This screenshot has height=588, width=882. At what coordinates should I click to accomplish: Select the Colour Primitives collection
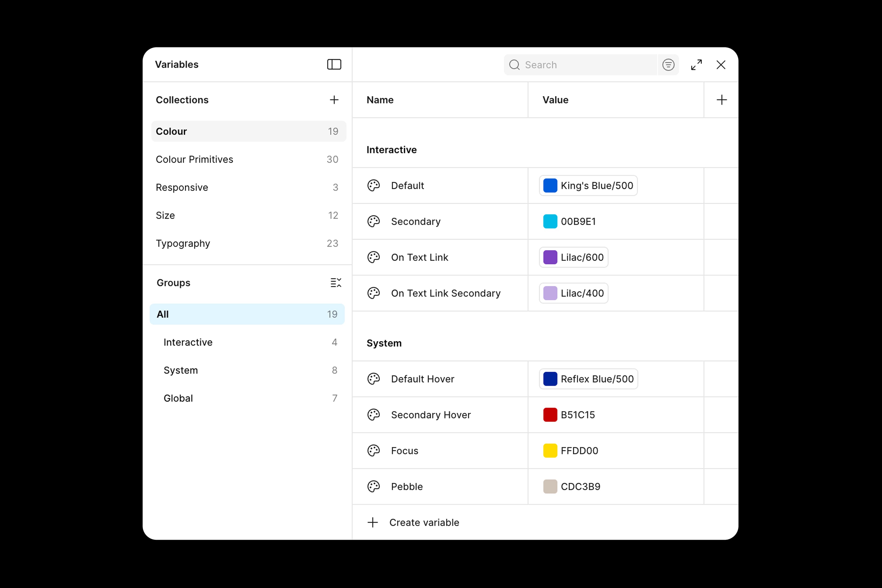tap(194, 159)
